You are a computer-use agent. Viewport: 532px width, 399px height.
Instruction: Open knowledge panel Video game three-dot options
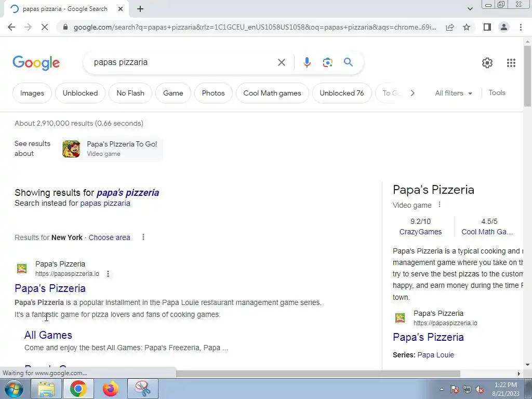pyautogui.click(x=440, y=205)
